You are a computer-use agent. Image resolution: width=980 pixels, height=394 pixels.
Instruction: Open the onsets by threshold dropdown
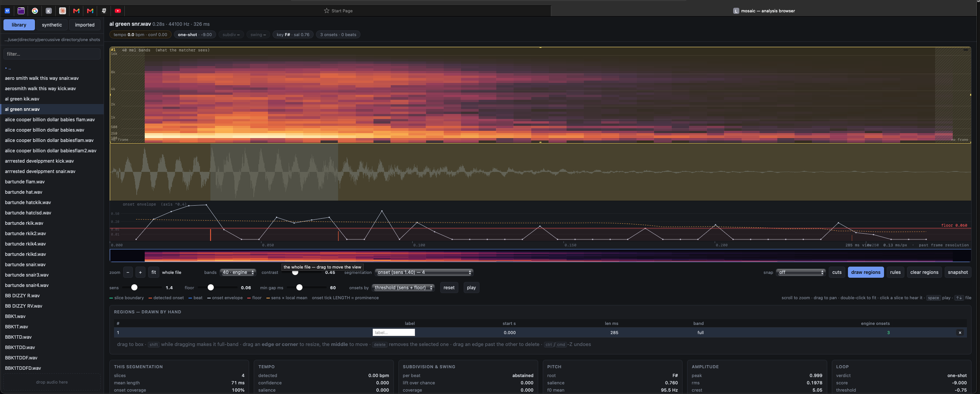[403, 287]
